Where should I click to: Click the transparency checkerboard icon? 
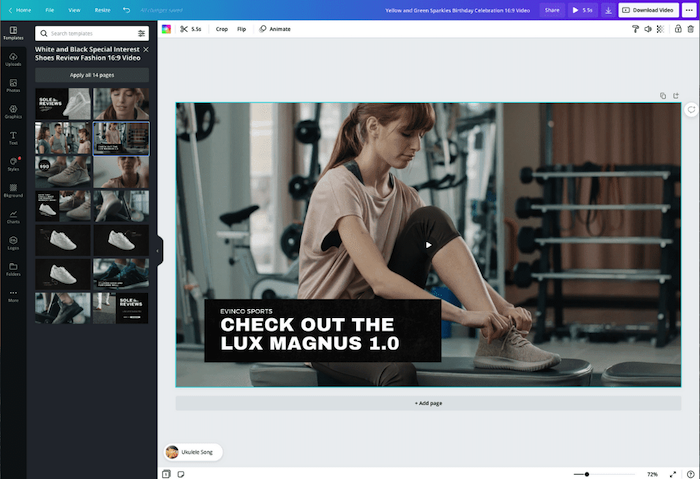click(660, 29)
